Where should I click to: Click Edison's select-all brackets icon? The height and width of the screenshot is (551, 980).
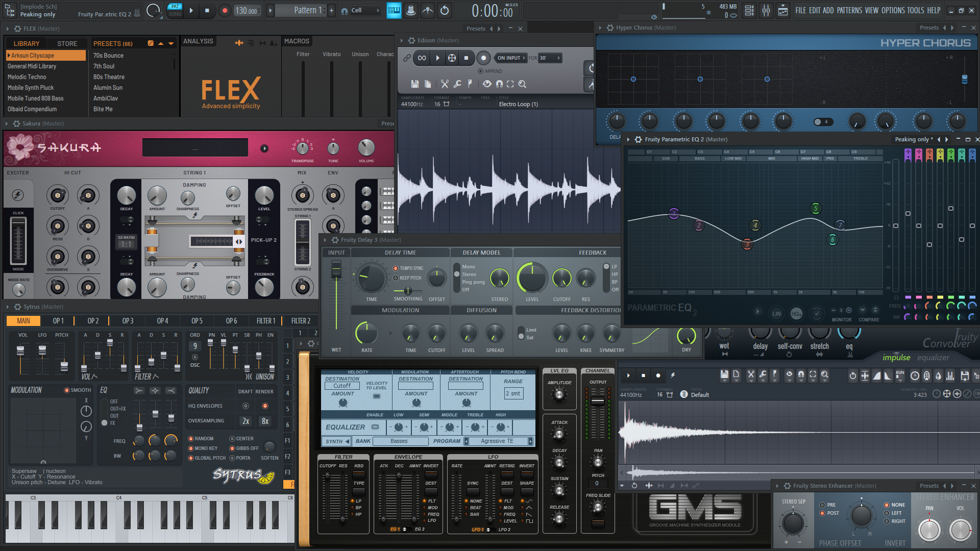(x=510, y=84)
